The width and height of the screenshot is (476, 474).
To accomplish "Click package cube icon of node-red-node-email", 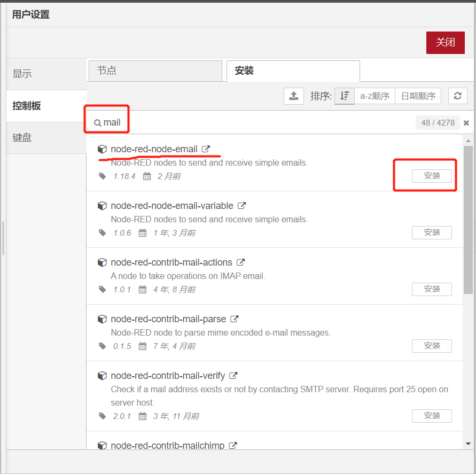I will [102, 149].
